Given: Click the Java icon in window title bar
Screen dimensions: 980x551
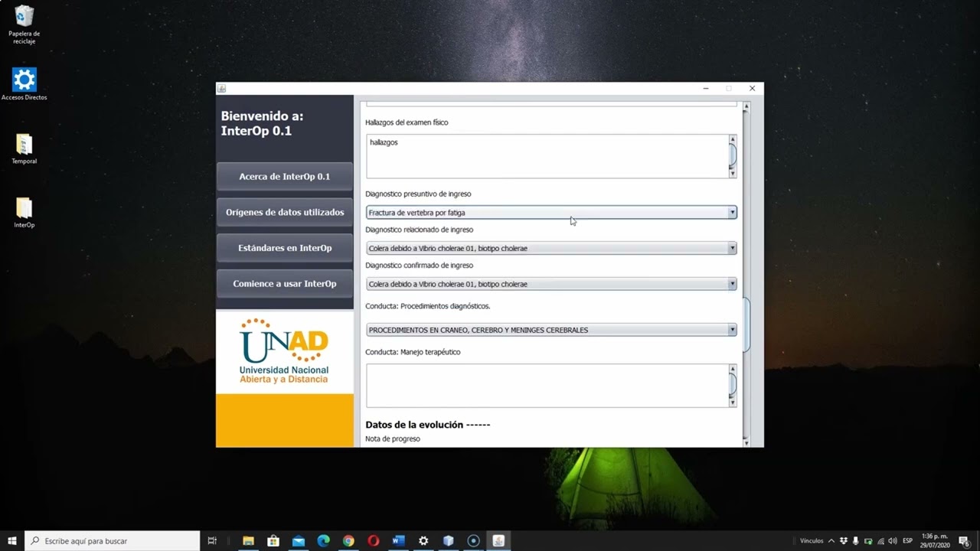Looking at the screenshot, I should (x=222, y=89).
